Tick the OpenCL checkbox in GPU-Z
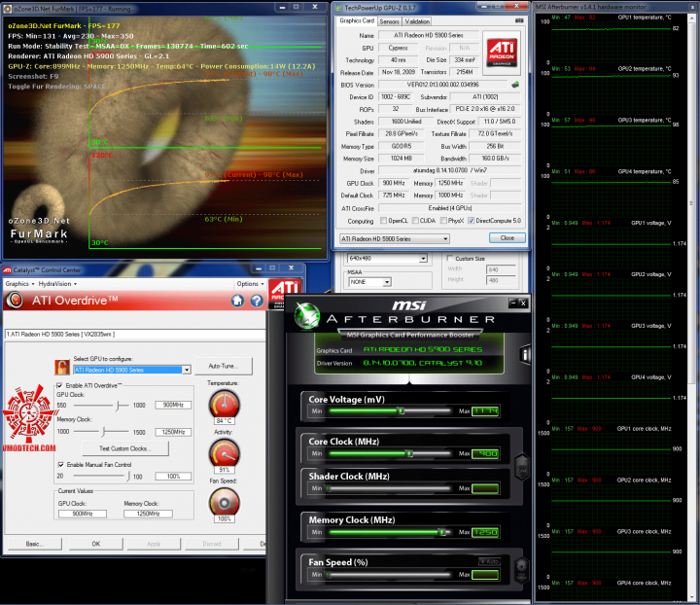700x605 pixels. [x=383, y=221]
